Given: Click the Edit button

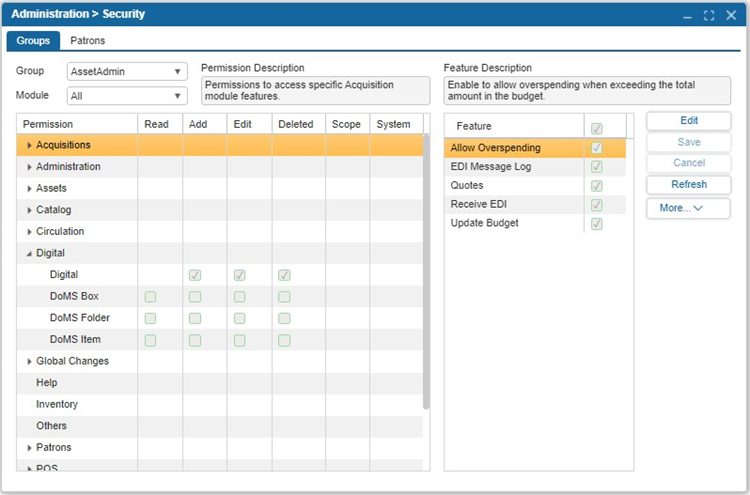Looking at the screenshot, I should click(x=689, y=121).
